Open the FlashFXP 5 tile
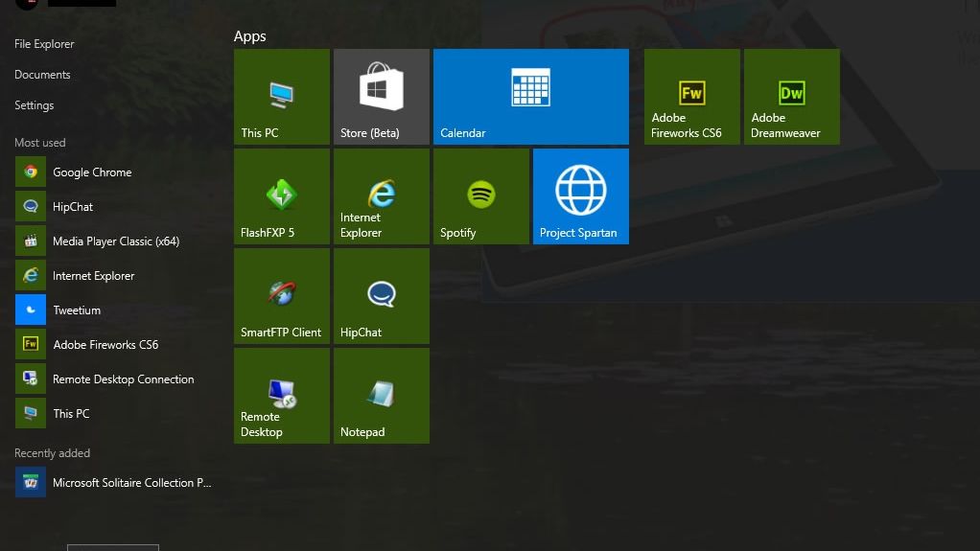The width and height of the screenshot is (980, 551). point(282,196)
